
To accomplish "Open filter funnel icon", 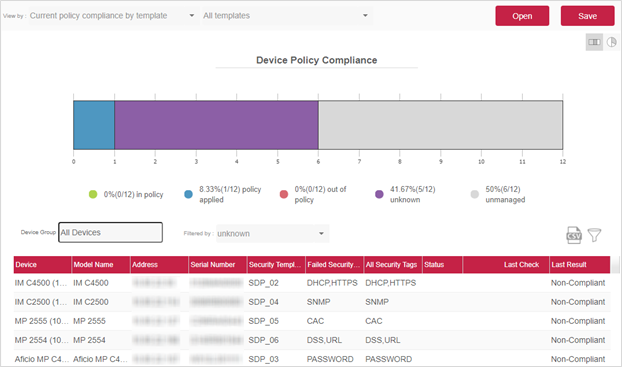I will pos(594,235).
